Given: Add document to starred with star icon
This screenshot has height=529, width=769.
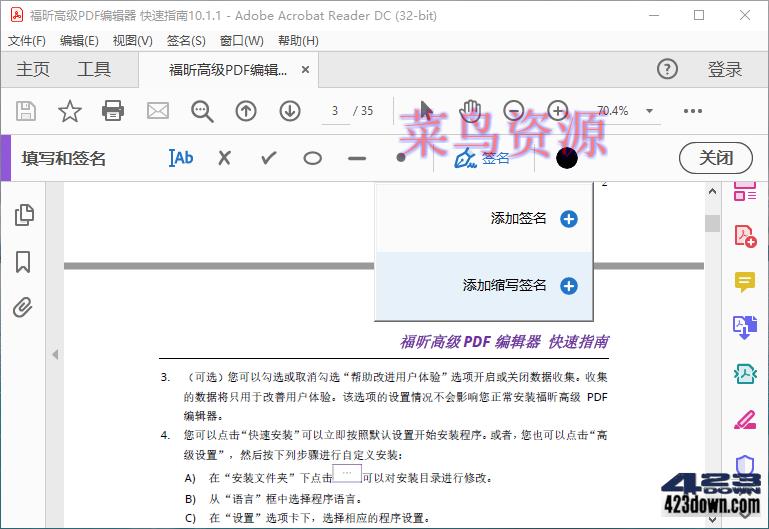Looking at the screenshot, I should pos(70,111).
